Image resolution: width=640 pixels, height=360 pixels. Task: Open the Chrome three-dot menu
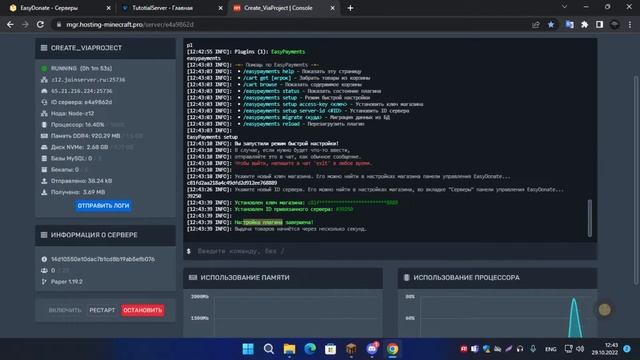click(x=630, y=24)
